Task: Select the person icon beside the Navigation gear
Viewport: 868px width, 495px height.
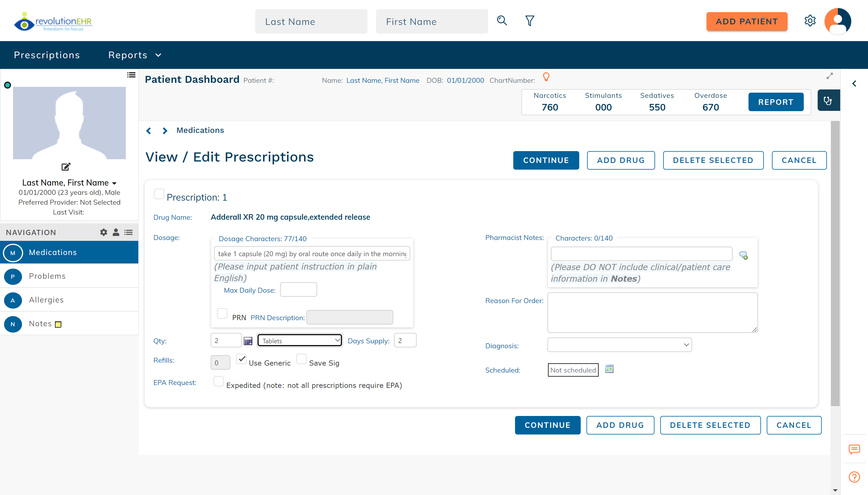Action: coord(116,232)
